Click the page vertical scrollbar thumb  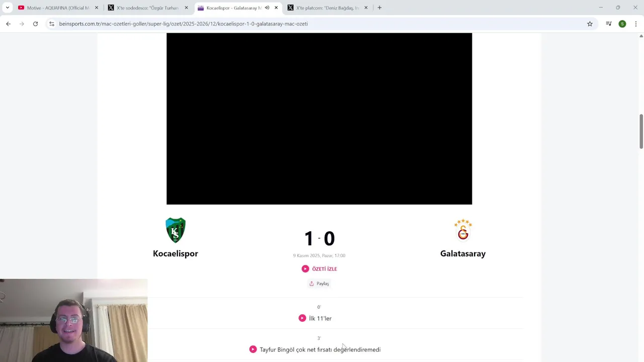(641, 131)
